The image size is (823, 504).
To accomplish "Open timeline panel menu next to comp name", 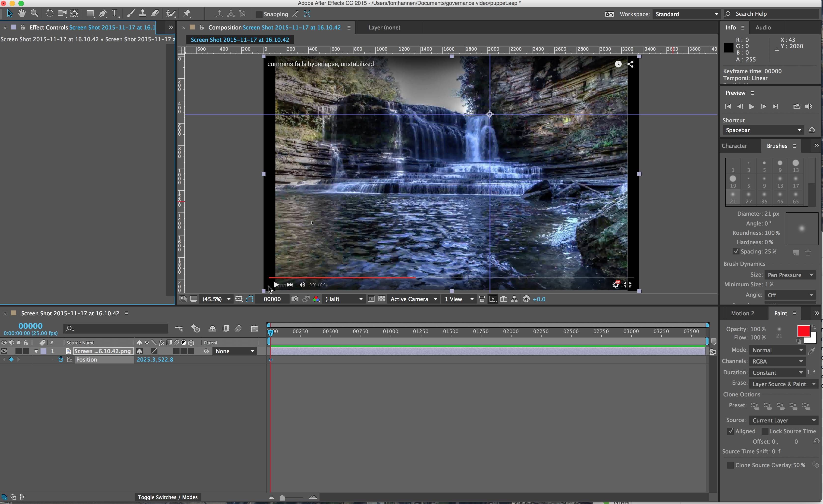I will pyautogui.click(x=126, y=314).
